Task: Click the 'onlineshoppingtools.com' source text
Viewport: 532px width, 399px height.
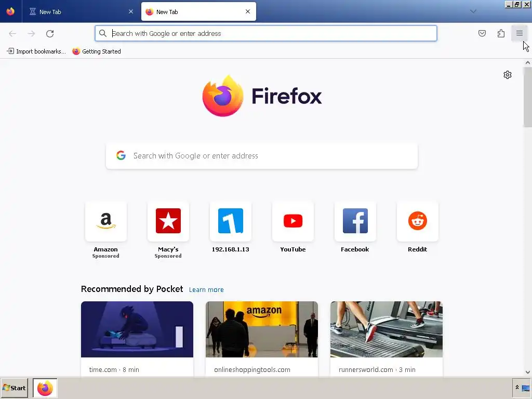Action: tap(252, 370)
